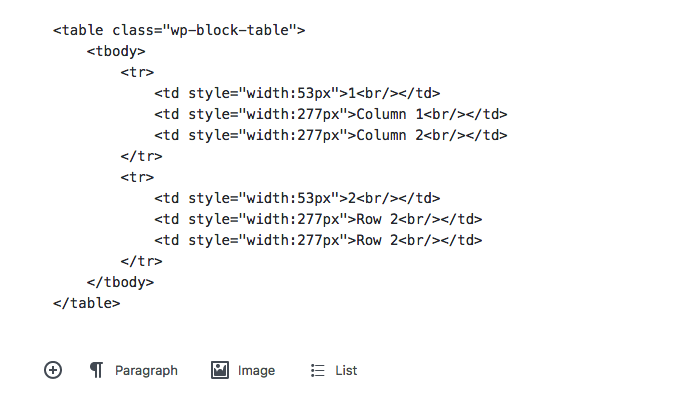Click the opening tbody tag line
The width and height of the screenshot is (676, 417).
click(116, 51)
